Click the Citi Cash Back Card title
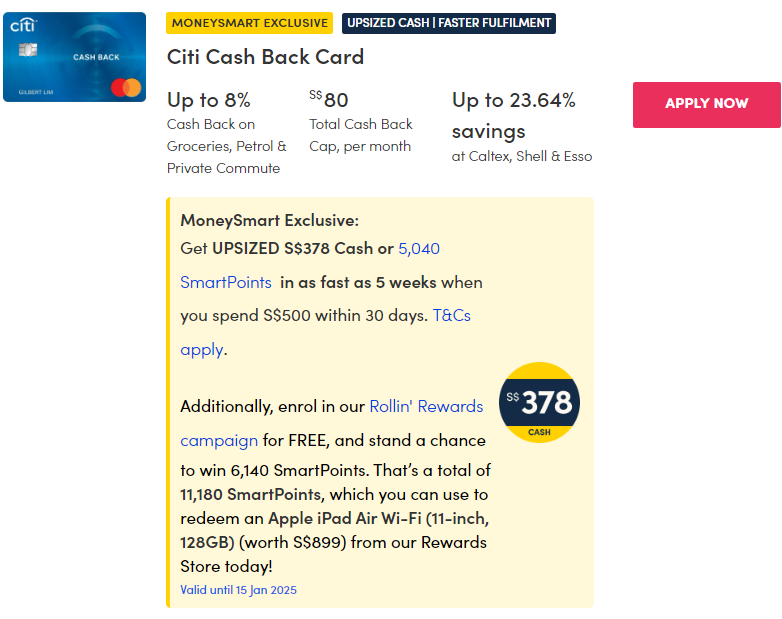The image size is (782, 619). pos(265,57)
